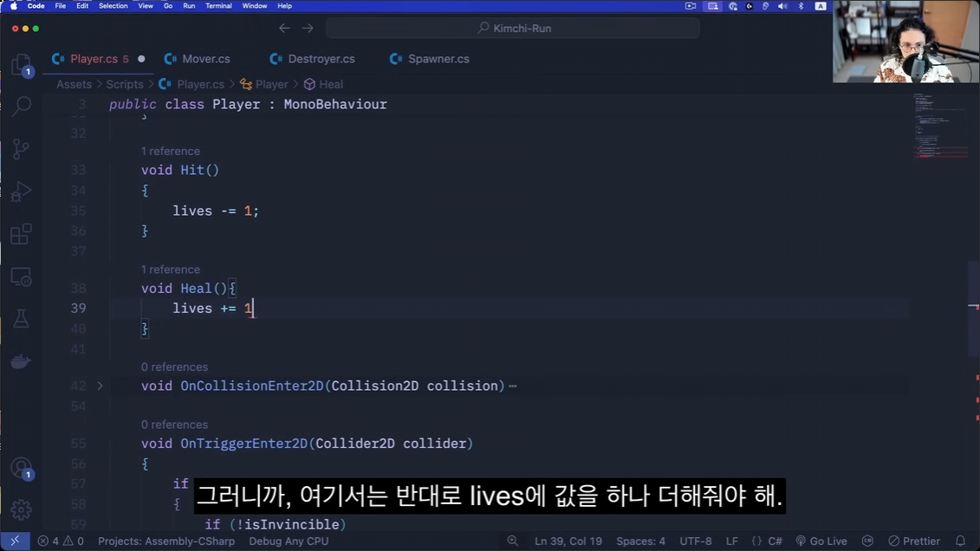
Task: Click the Kimchi-Run command center search box
Action: pos(513,28)
